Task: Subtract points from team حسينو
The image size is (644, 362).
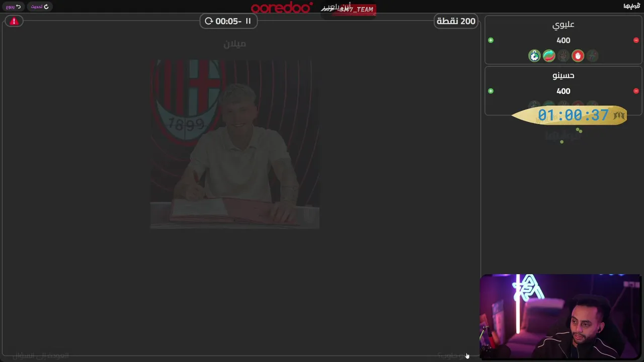Action: [x=636, y=91]
